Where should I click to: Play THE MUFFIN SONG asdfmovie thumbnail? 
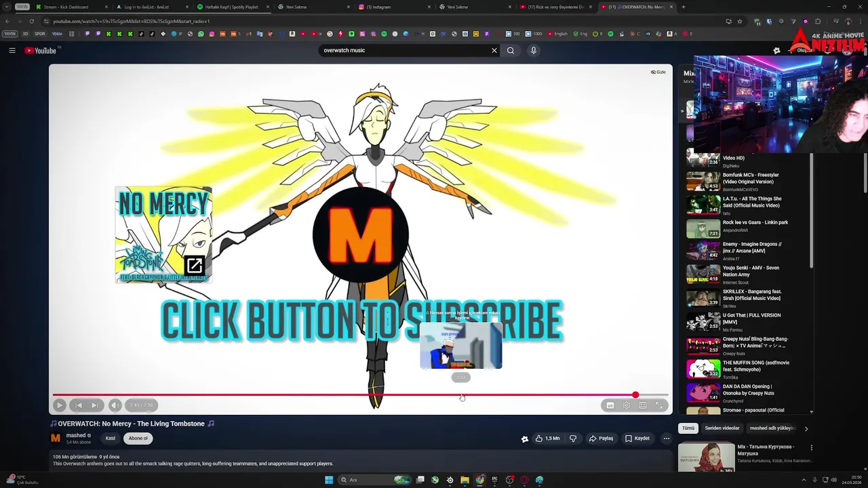(x=703, y=369)
